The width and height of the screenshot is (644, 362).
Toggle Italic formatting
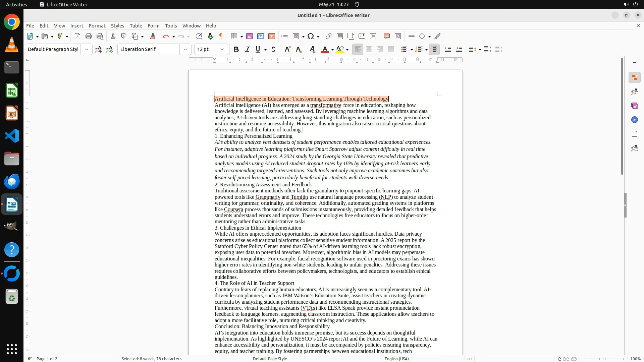247,49
